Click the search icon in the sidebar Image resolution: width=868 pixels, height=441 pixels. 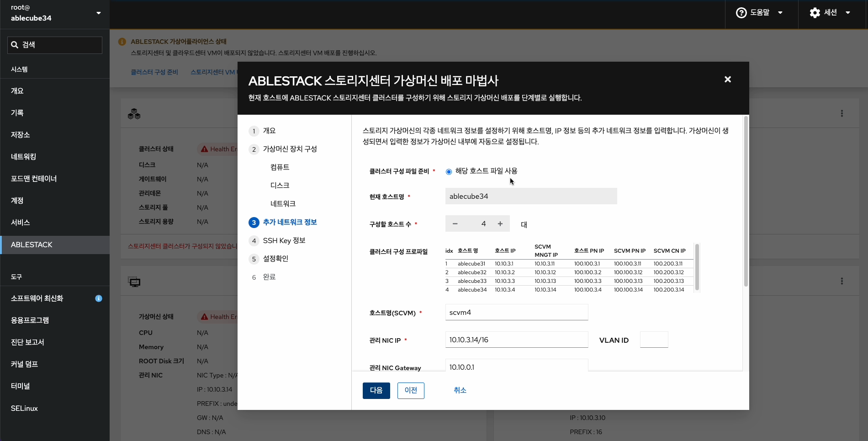[x=15, y=44]
